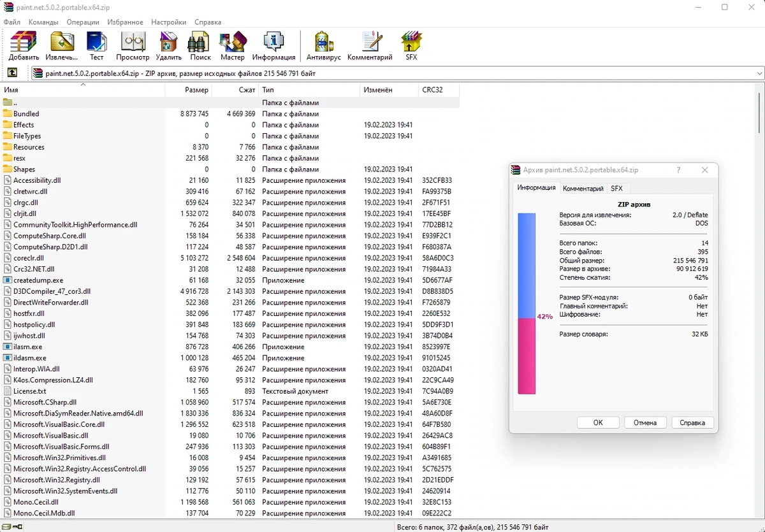The width and height of the screenshot is (765, 532).
Task: Launch the Мастер (Wizard) toolbar icon
Action: point(233,41)
